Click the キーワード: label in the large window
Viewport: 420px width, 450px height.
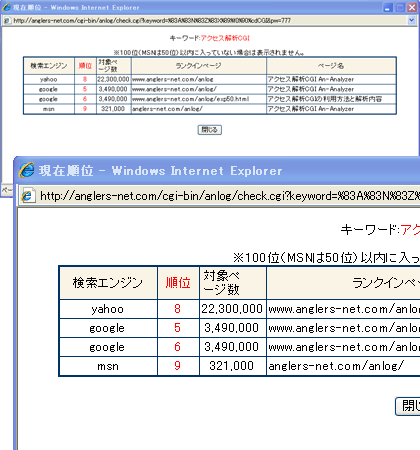pos(370,229)
